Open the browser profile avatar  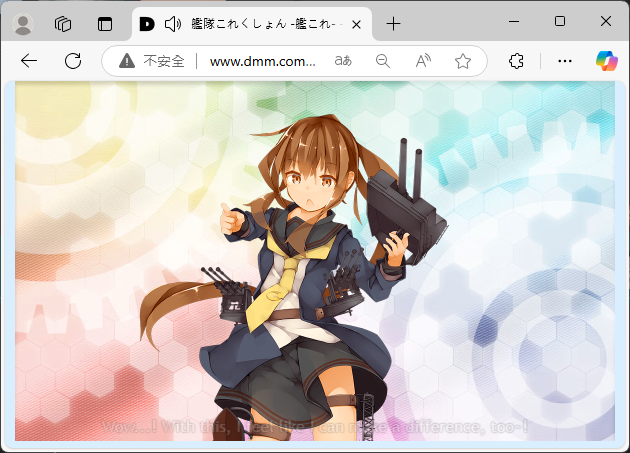click(x=23, y=24)
